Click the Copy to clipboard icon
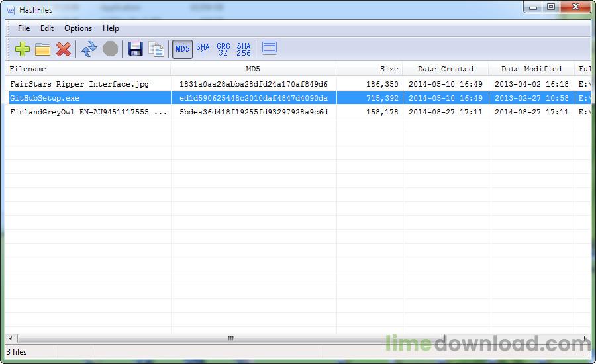The image size is (596, 364). pyautogui.click(x=156, y=50)
